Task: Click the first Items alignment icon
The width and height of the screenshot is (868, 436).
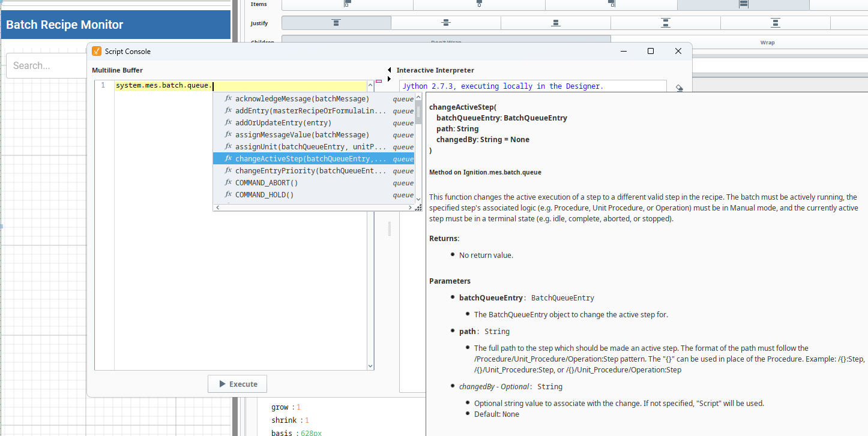Action: point(347,4)
